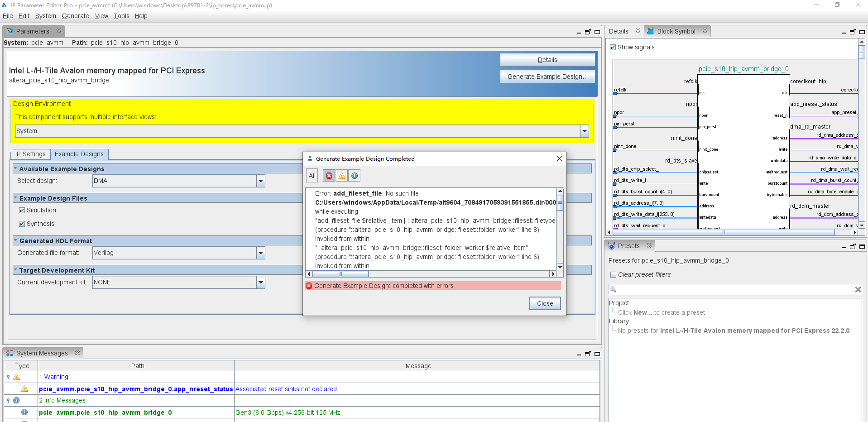Click inside the Presets search field

coord(734,289)
